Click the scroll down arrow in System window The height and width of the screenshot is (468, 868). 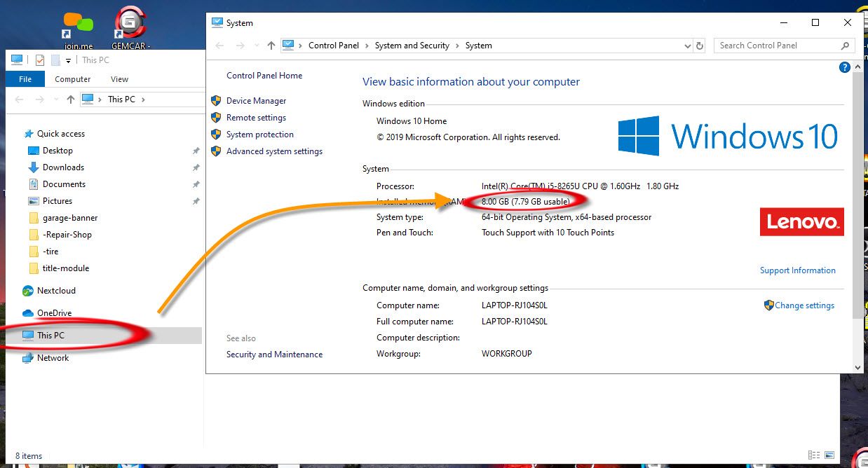pyautogui.click(x=858, y=367)
